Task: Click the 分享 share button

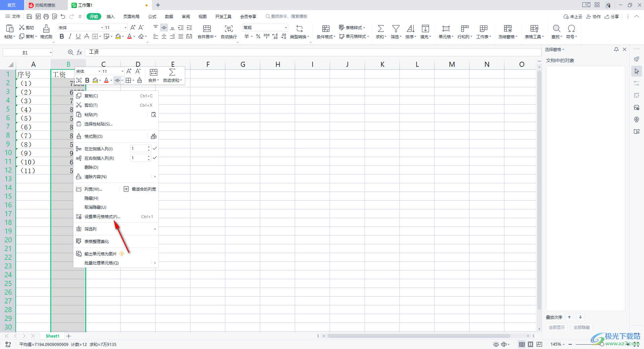Action: coord(611,16)
